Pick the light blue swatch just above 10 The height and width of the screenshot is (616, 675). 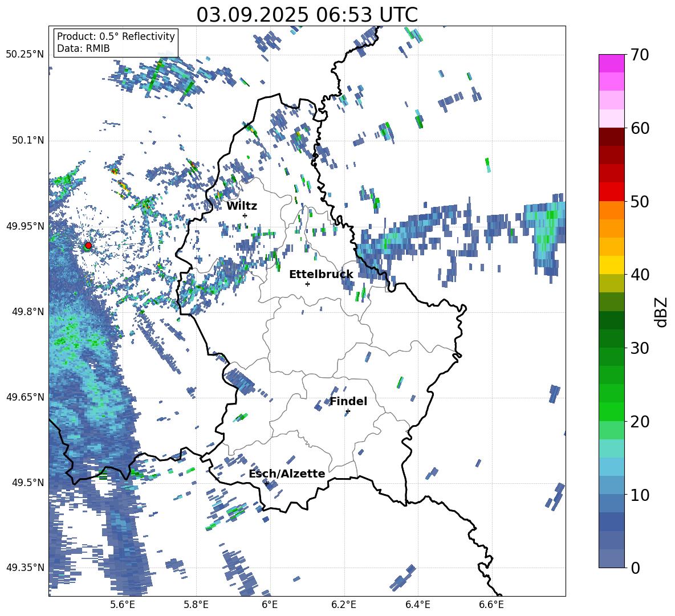coord(611,486)
